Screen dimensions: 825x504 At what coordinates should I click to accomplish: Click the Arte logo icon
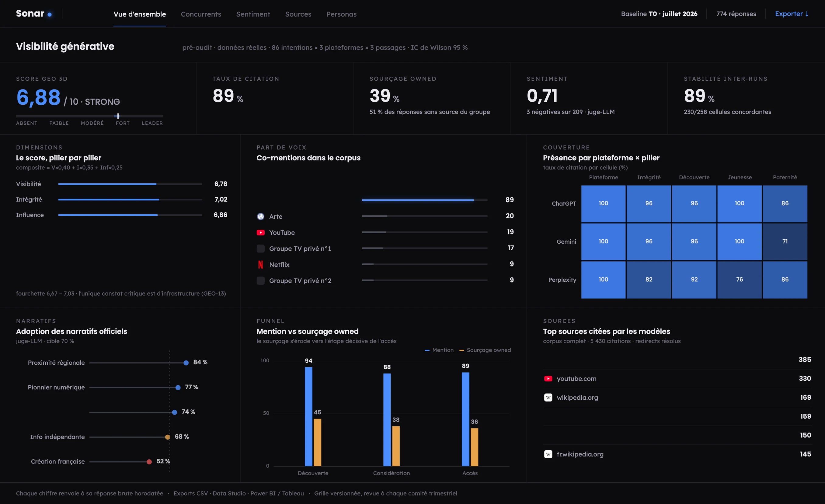[260, 216]
